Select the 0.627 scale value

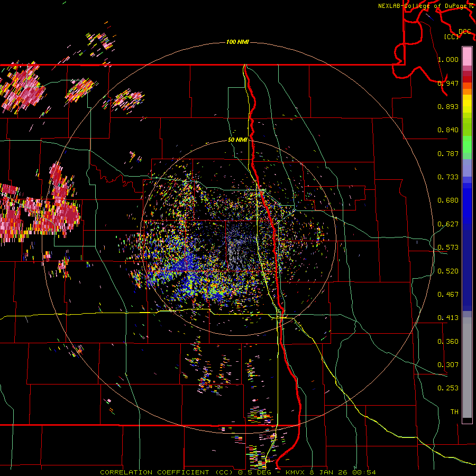pyautogui.click(x=448, y=224)
